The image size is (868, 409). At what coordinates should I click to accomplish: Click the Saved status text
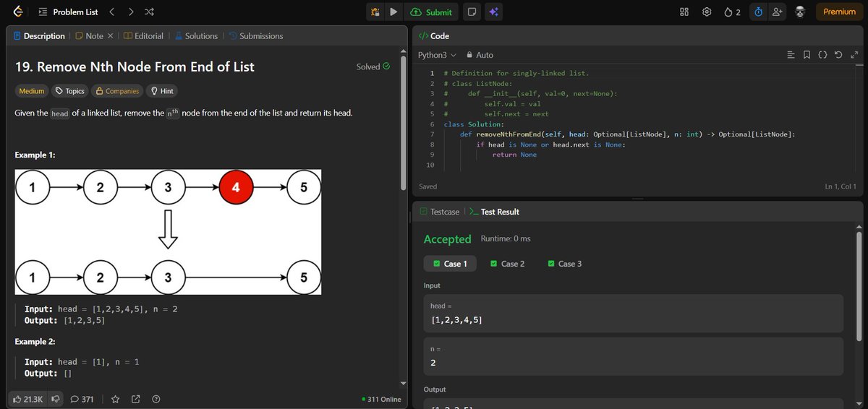[427, 186]
